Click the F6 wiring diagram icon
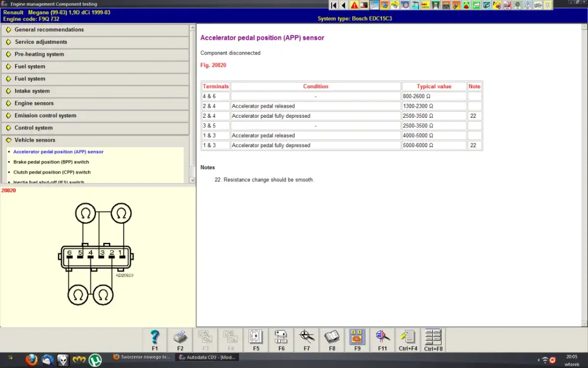The height and width of the screenshot is (368, 588). pos(281,337)
